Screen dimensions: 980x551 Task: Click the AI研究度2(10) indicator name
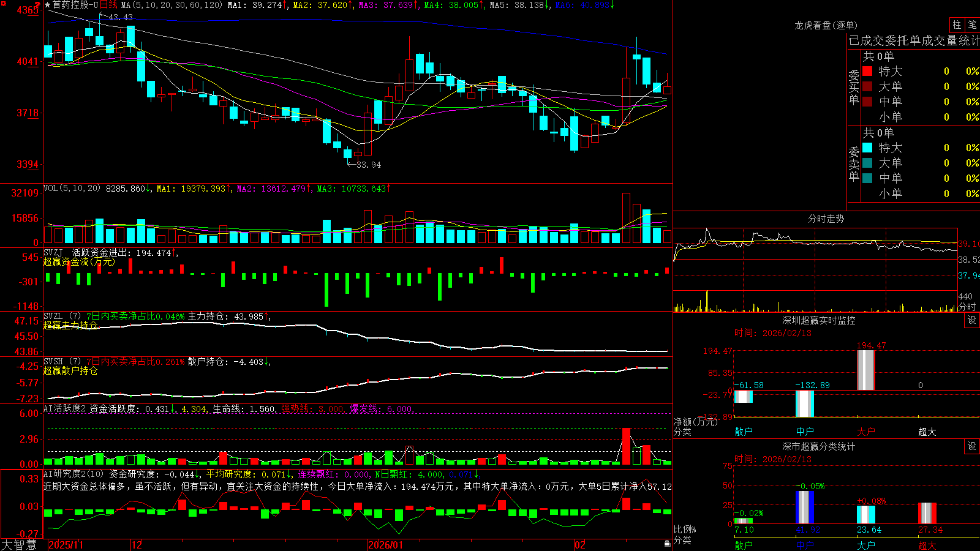[73, 474]
